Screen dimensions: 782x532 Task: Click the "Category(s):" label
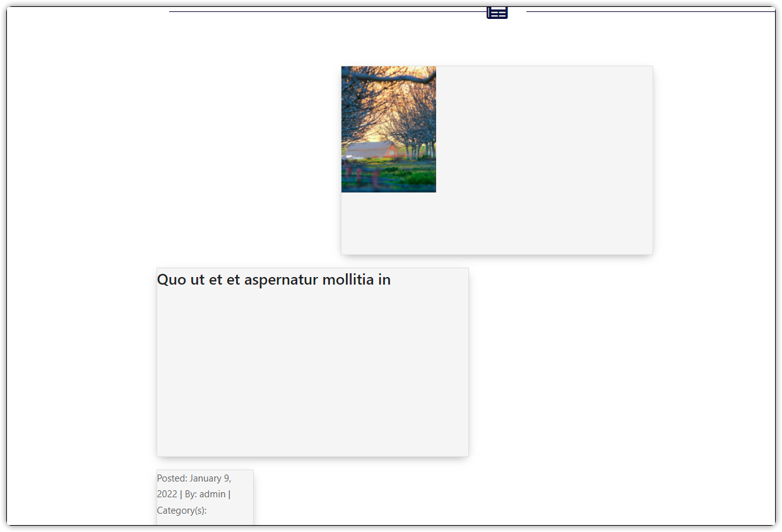(182, 511)
